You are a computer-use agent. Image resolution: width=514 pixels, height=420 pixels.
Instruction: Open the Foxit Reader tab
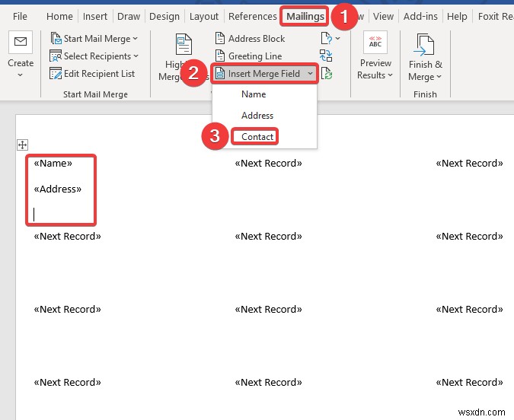(495, 17)
